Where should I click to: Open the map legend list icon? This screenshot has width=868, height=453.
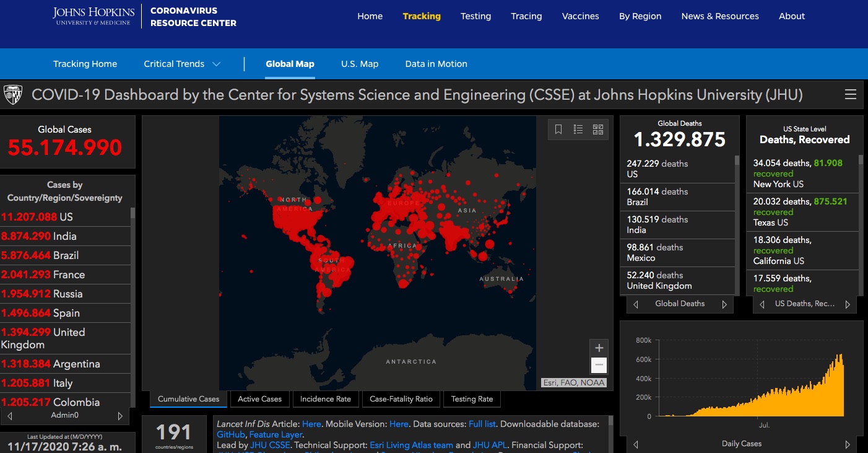[578, 130]
